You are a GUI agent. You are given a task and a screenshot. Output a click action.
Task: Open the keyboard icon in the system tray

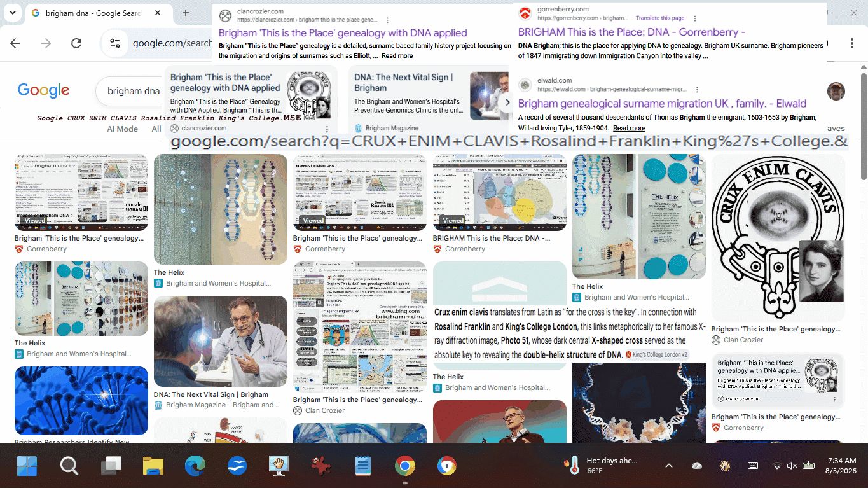[x=753, y=466]
